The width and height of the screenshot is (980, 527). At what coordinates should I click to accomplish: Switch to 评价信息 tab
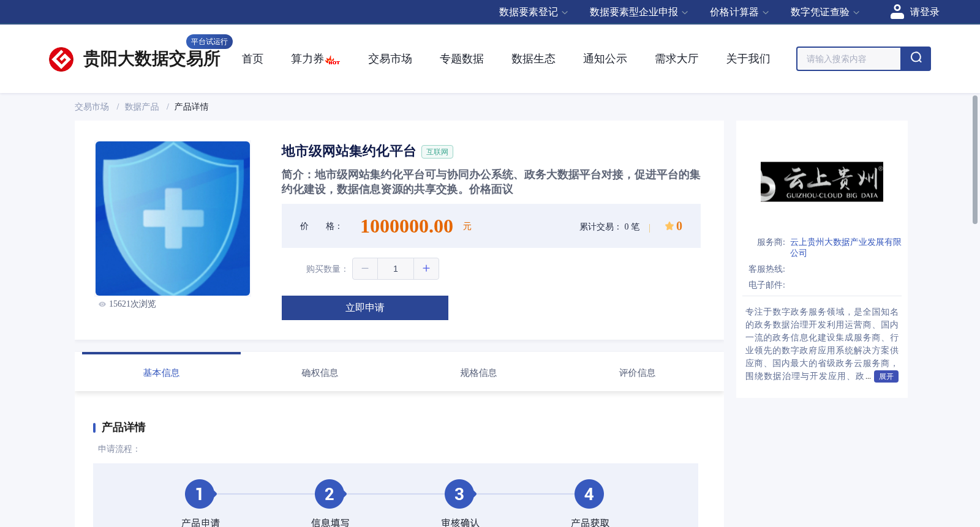(637, 372)
